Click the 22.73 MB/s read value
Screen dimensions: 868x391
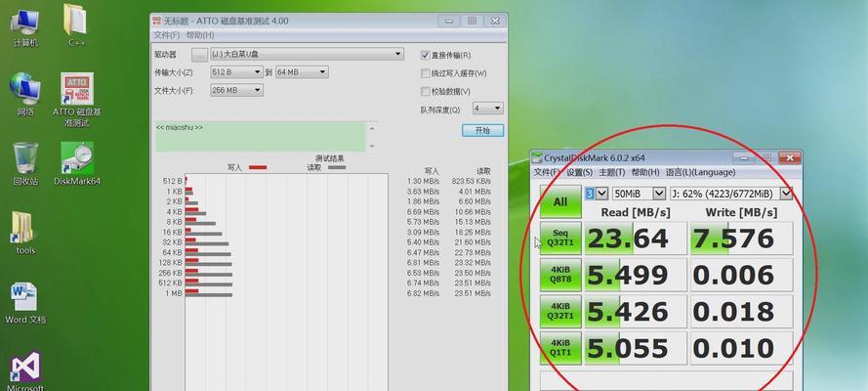(x=473, y=252)
